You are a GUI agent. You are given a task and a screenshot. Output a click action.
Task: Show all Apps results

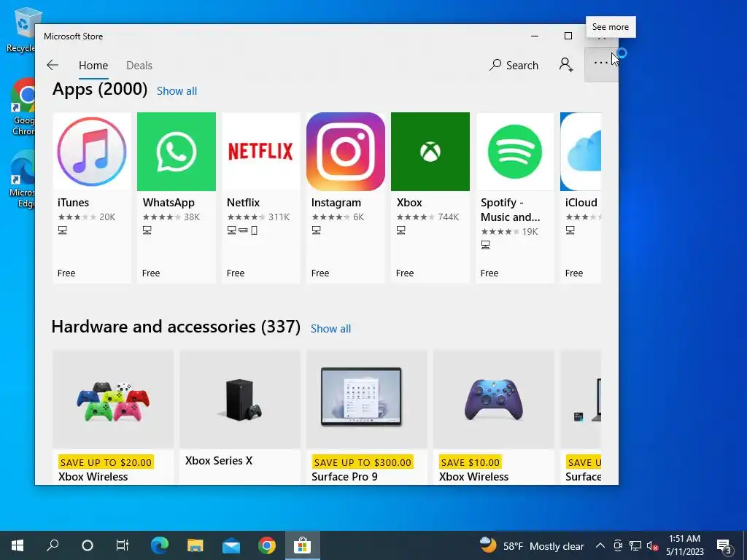coord(177,91)
